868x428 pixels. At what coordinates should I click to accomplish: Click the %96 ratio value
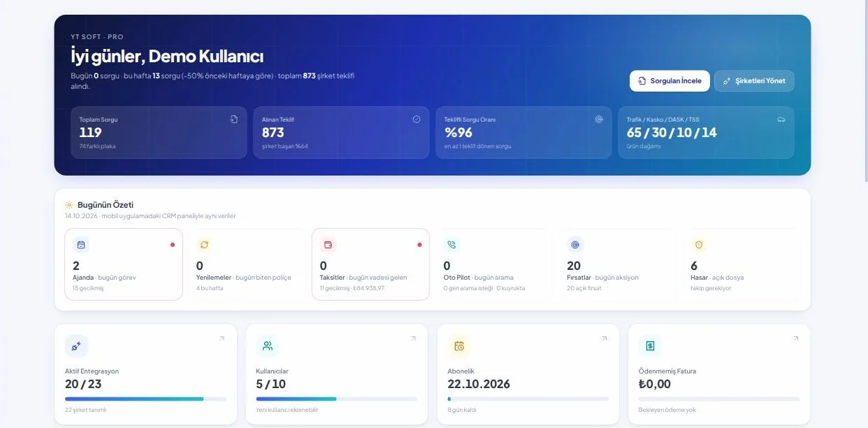coord(458,132)
